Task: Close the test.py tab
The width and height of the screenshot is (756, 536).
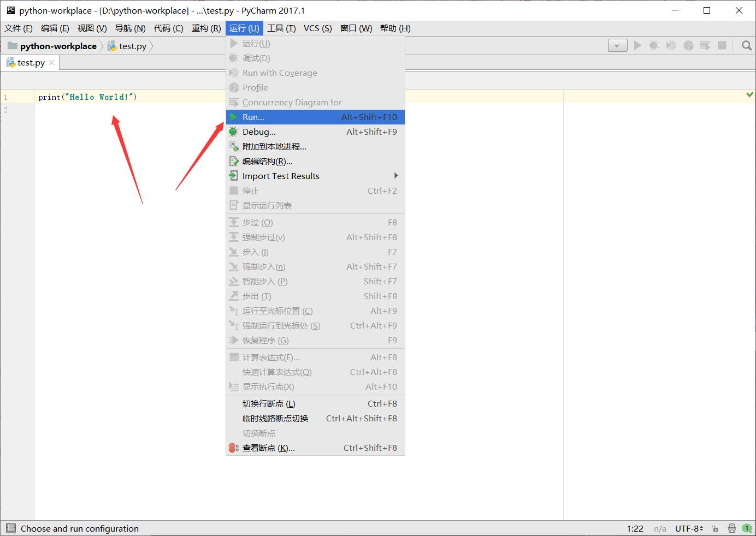Action: click(51, 62)
